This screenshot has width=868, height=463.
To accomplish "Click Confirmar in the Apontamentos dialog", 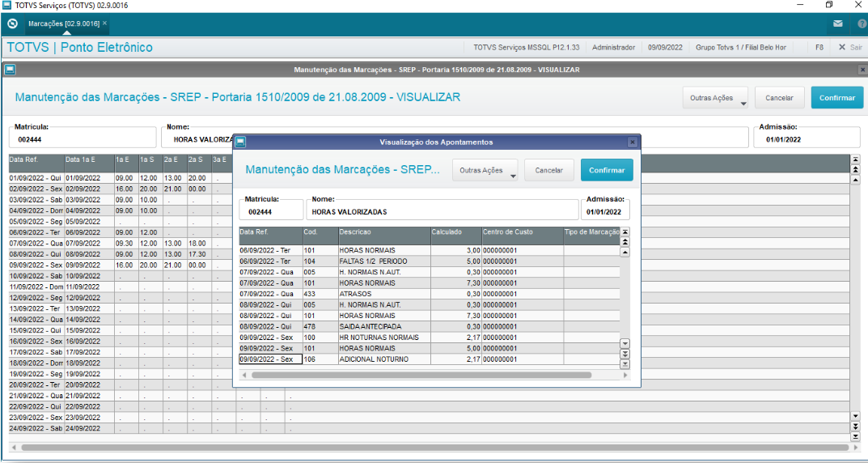I will [607, 171].
